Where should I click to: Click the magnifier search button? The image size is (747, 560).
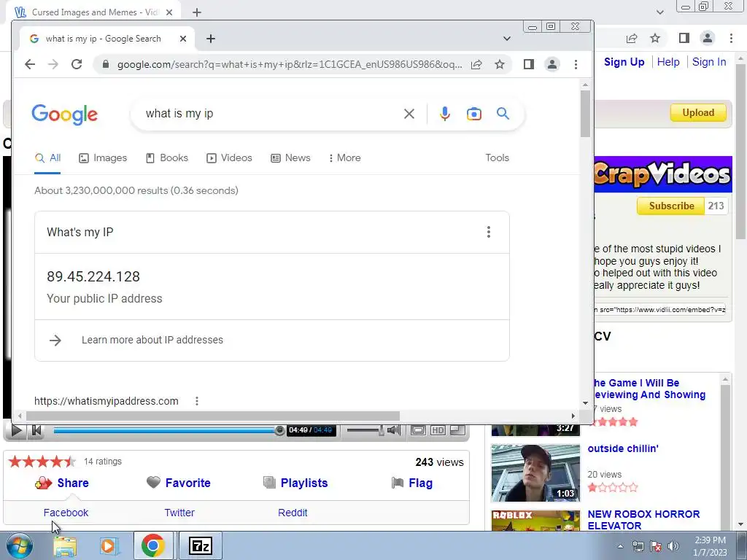[503, 113]
